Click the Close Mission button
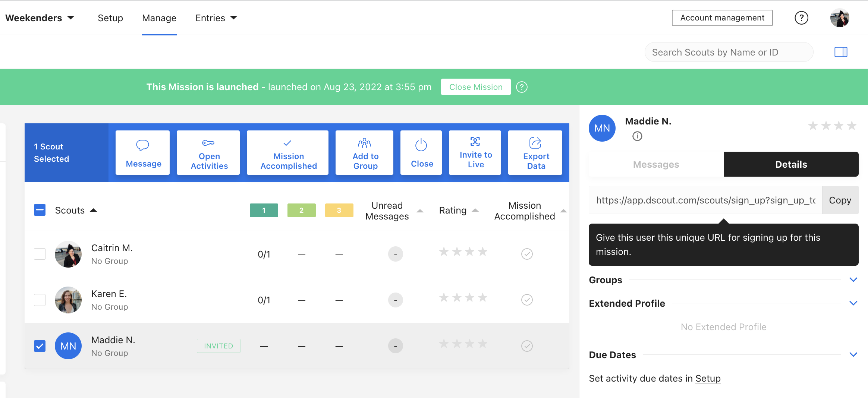The width and height of the screenshot is (868, 398). tap(476, 87)
